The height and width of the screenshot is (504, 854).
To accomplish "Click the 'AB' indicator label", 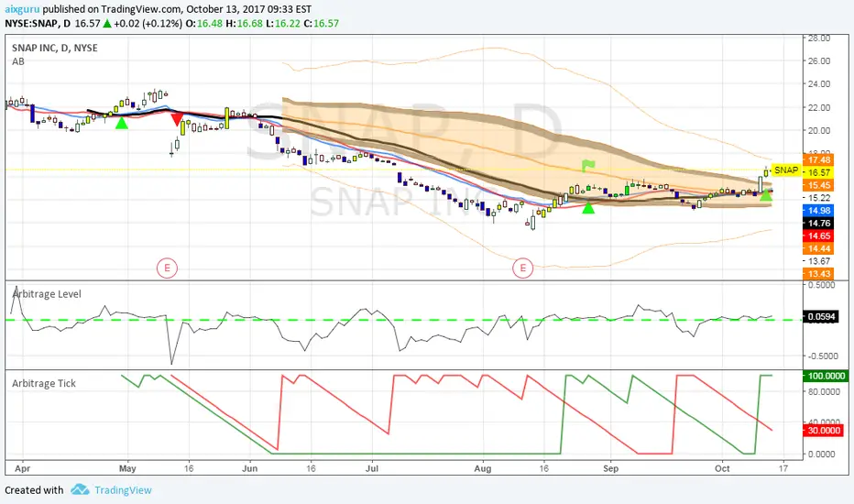I will 18,61.
